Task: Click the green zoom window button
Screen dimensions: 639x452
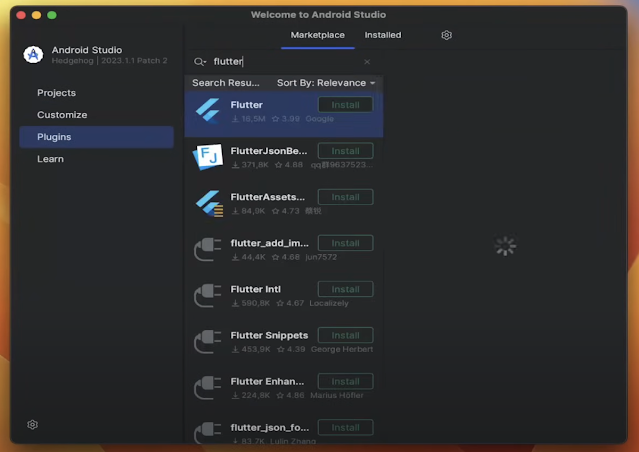Action: point(52,15)
